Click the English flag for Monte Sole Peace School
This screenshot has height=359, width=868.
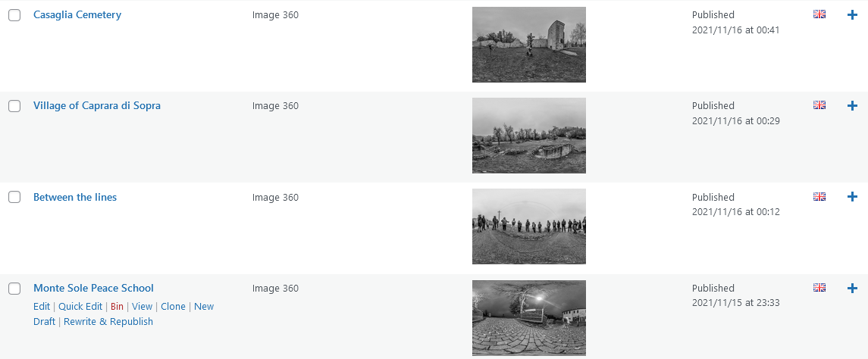click(x=819, y=288)
